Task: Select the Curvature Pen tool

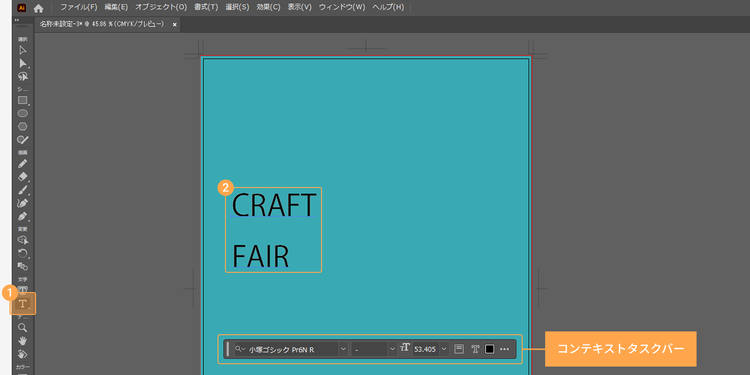Action: [x=22, y=203]
